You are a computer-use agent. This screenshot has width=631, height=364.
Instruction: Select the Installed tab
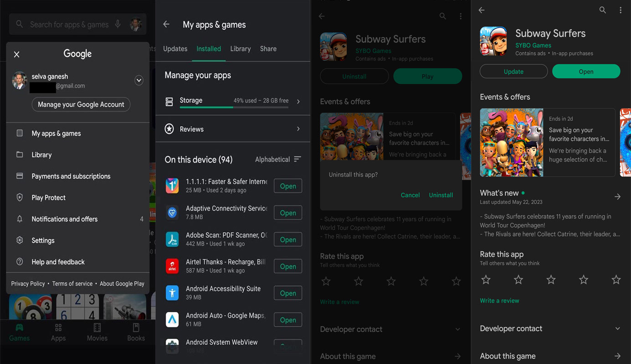point(209,49)
